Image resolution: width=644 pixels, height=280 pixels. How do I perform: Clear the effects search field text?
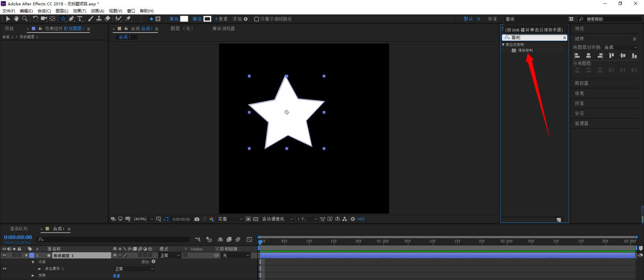564,38
